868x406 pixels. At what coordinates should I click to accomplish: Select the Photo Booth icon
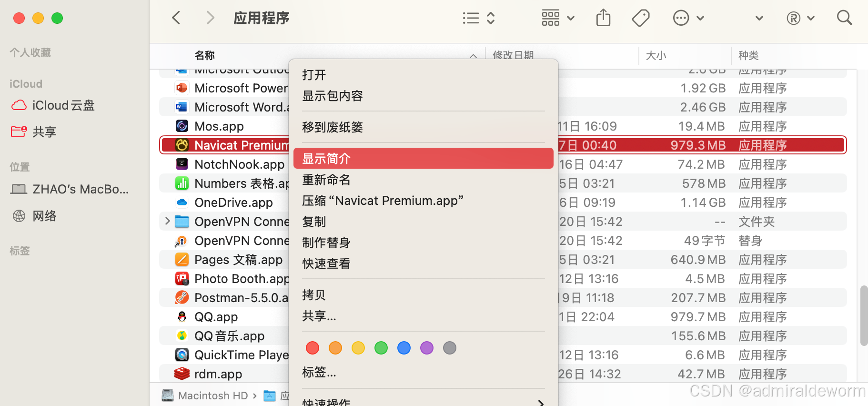182,278
